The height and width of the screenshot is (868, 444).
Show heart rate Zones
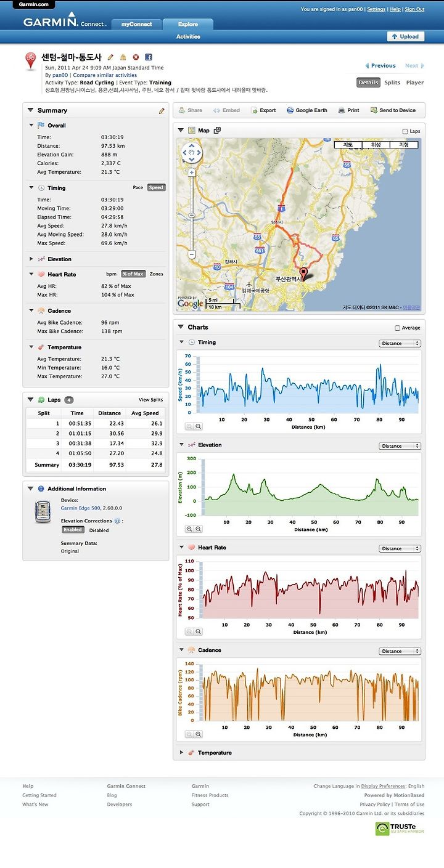coord(157,274)
